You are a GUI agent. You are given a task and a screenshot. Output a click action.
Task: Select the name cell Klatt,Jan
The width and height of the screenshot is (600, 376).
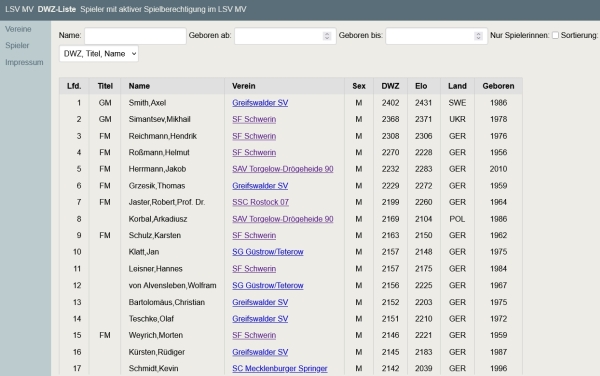144,252
